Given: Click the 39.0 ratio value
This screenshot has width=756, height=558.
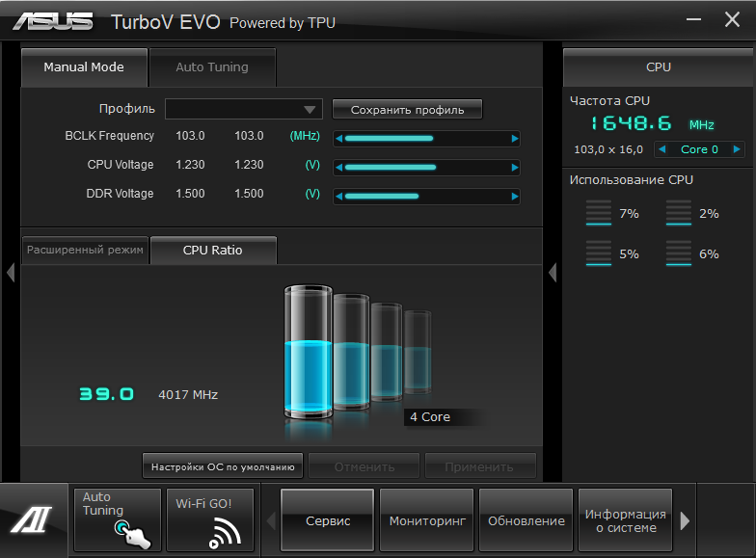Looking at the screenshot, I should tap(106, 394).
